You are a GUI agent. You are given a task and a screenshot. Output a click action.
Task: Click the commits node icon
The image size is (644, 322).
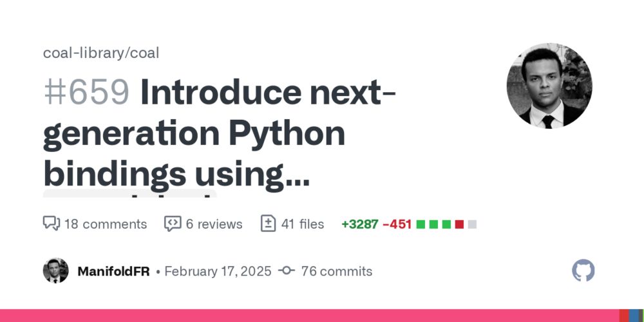[287, 271]
